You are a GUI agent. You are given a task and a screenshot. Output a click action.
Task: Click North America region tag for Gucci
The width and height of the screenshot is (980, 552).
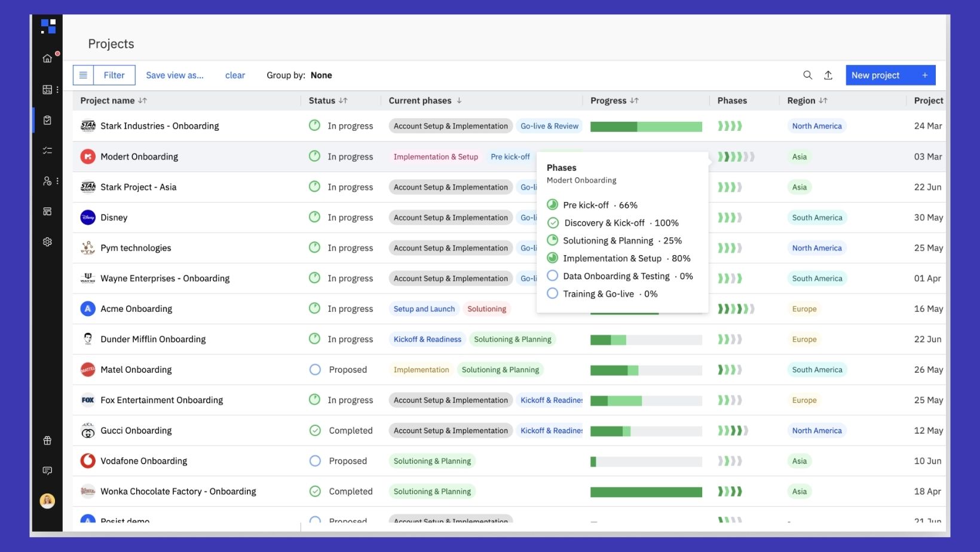click(x=817, y=431)
